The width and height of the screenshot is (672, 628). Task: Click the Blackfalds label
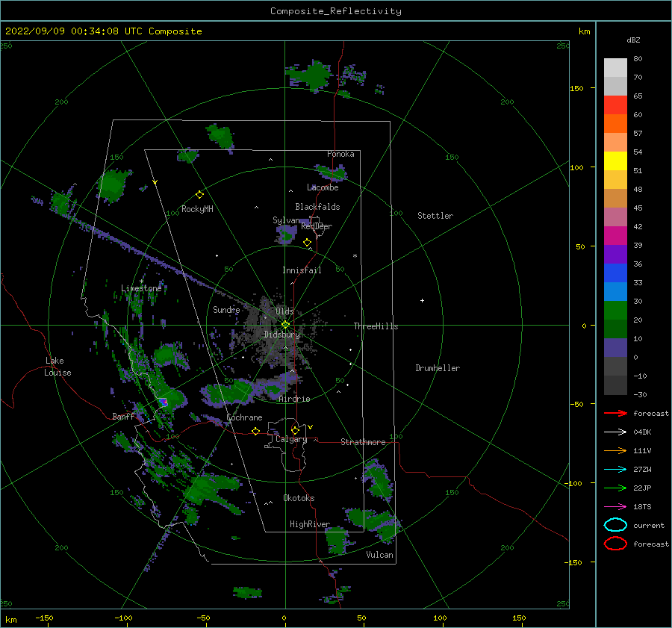click(317, 207)
